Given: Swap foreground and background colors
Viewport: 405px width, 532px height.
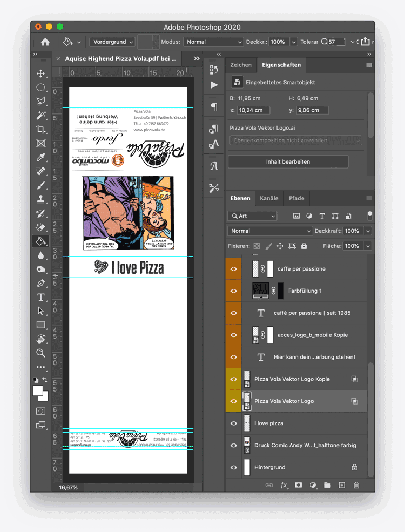Looking at the screenshot, I should (x=45, y=380).
